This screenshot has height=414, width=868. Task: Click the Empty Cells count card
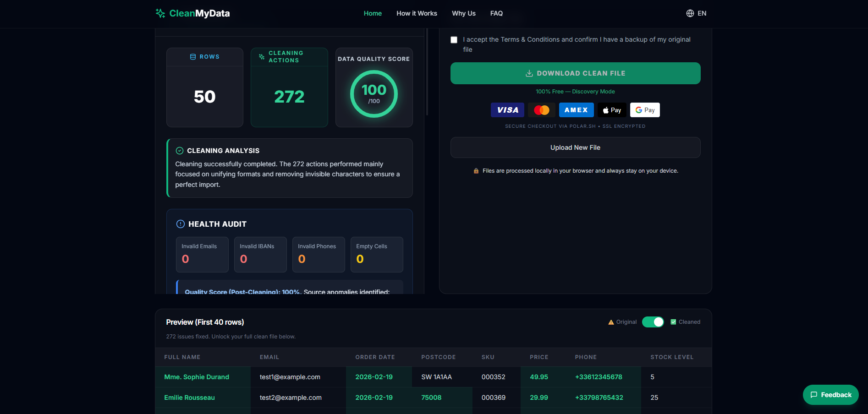point(377,255)
